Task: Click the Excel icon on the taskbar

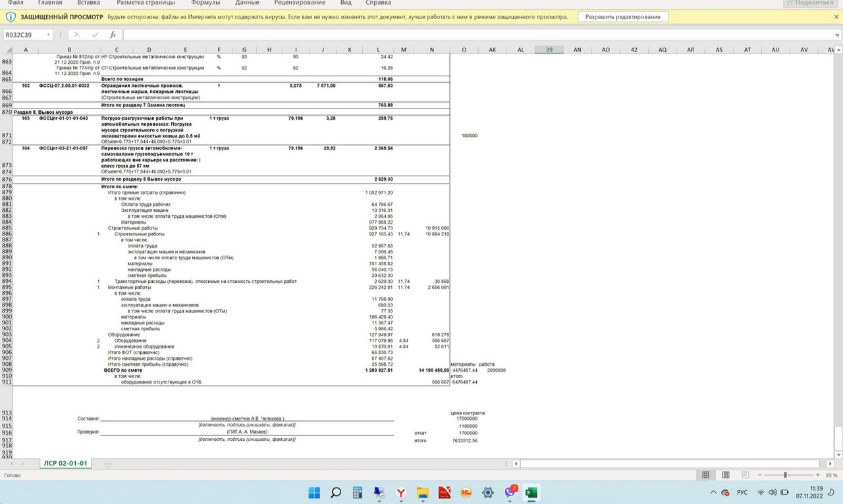Action: pos(531,492)
